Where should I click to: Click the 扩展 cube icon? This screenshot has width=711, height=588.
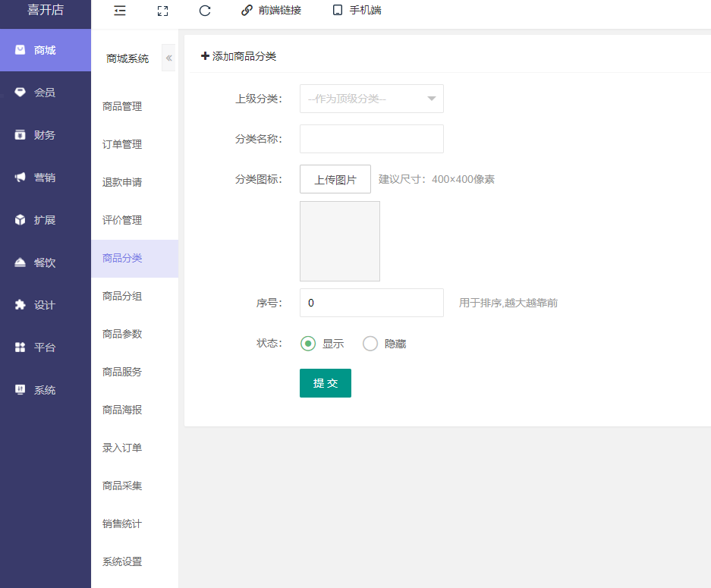click(x=20, y=220)
